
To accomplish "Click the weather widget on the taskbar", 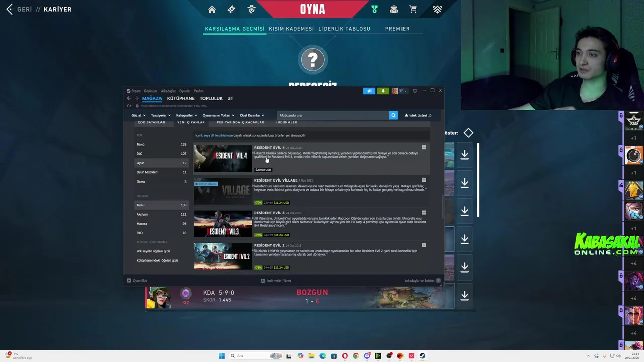I will (x=18, y=356).
